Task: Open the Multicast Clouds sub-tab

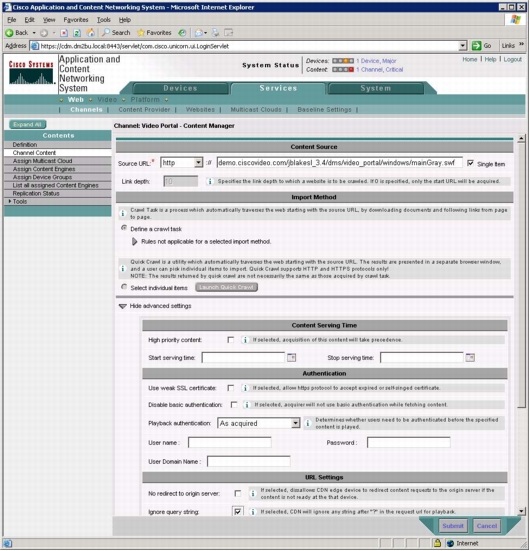Action: click(x=256, y=110)
